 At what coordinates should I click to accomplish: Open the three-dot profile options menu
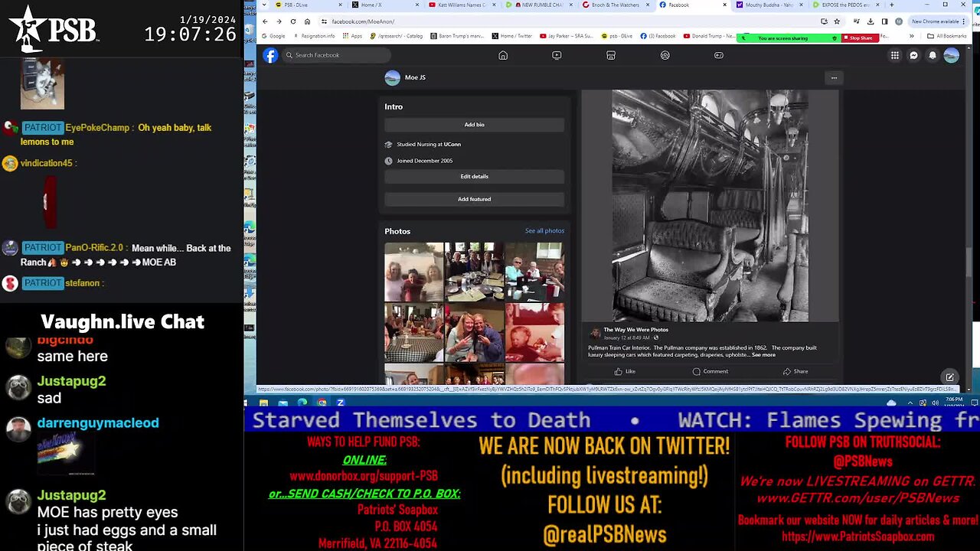[x=834, y=77]
